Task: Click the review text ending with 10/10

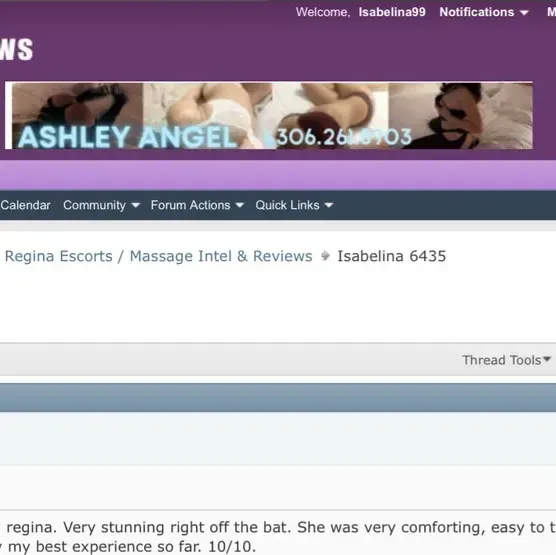Action: click(278, 537)
